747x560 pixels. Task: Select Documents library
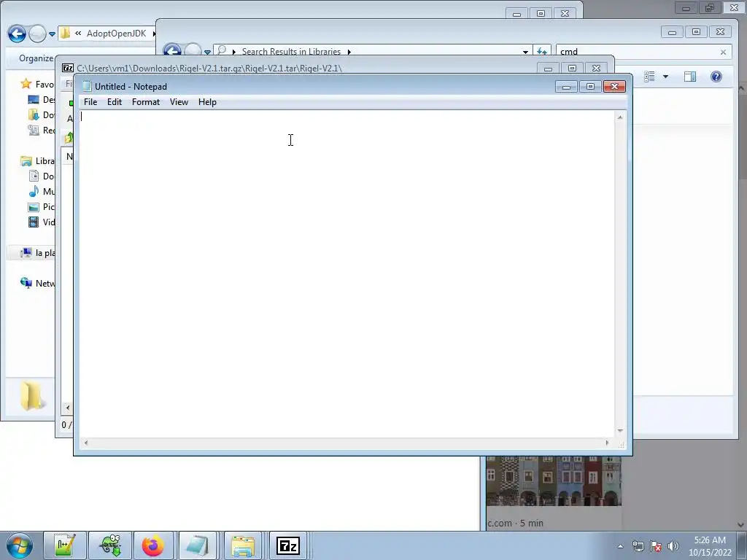click(x=41, y=176)
